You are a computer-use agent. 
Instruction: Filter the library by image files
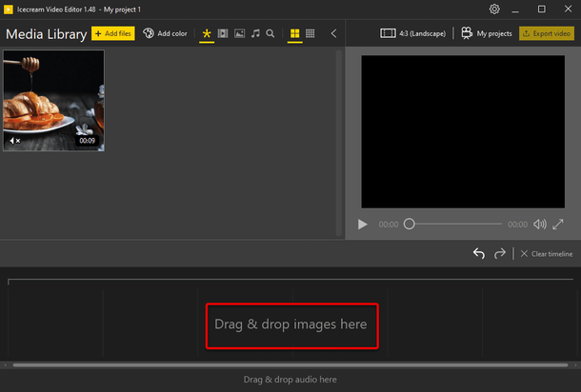[x=239, y=33]
